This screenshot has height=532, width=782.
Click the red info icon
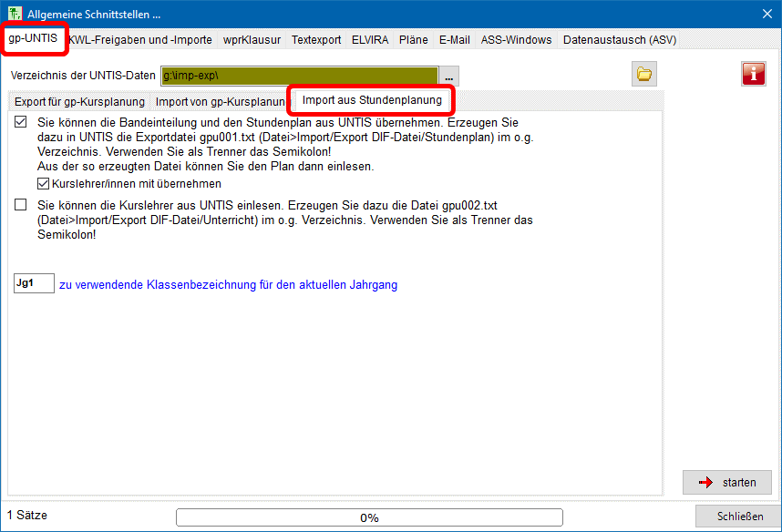753,75
